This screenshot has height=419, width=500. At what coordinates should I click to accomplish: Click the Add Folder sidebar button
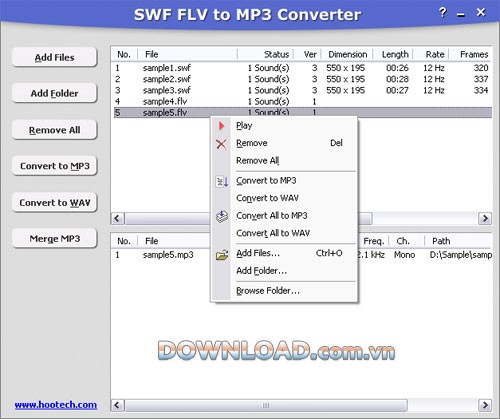(55, 93)
